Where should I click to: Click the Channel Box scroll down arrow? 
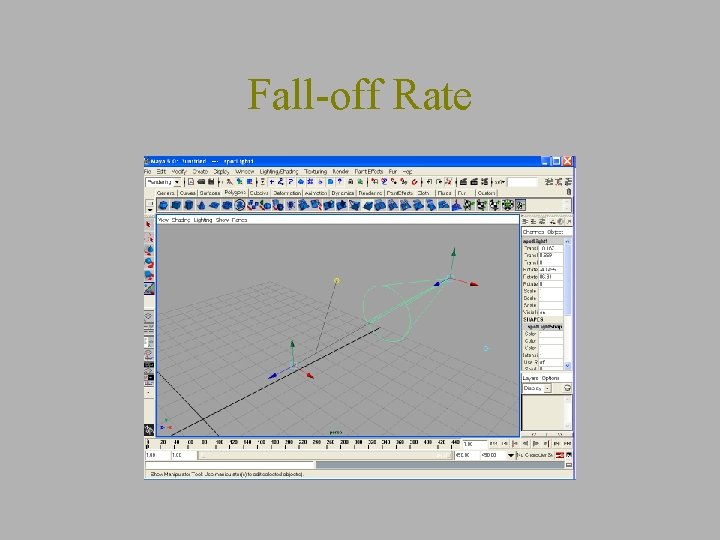pyautogui.click(x=568, y=366)
